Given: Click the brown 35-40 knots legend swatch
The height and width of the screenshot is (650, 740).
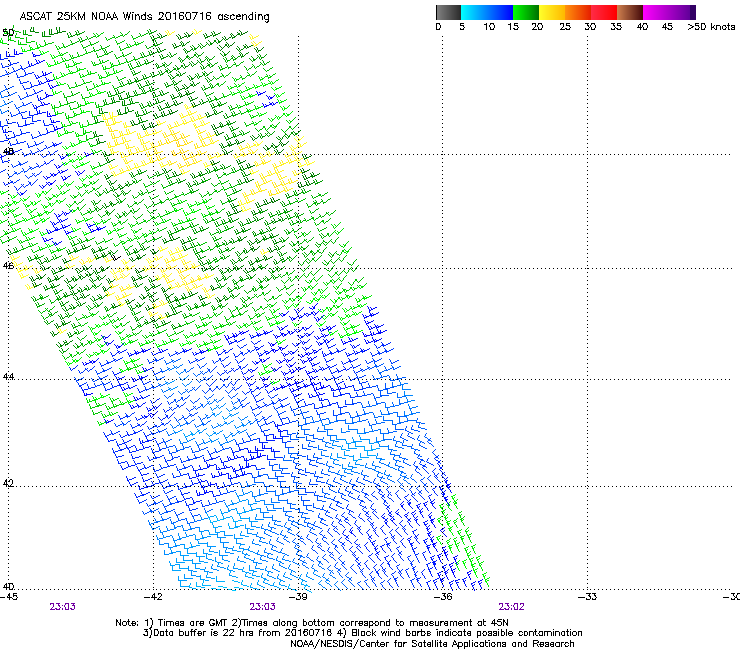Looking at the screenshot, I should 630,12.
